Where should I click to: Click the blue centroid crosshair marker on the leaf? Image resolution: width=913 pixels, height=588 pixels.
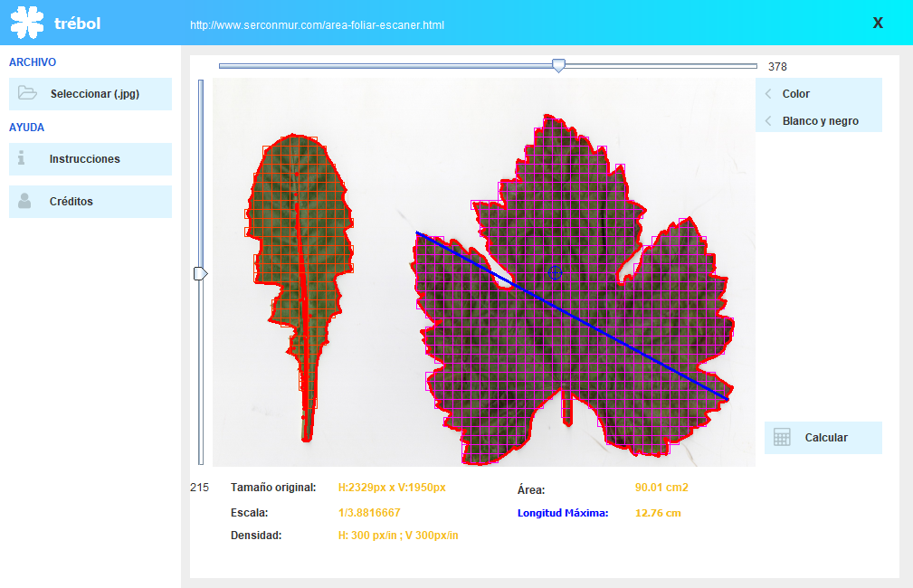[555, 272]
